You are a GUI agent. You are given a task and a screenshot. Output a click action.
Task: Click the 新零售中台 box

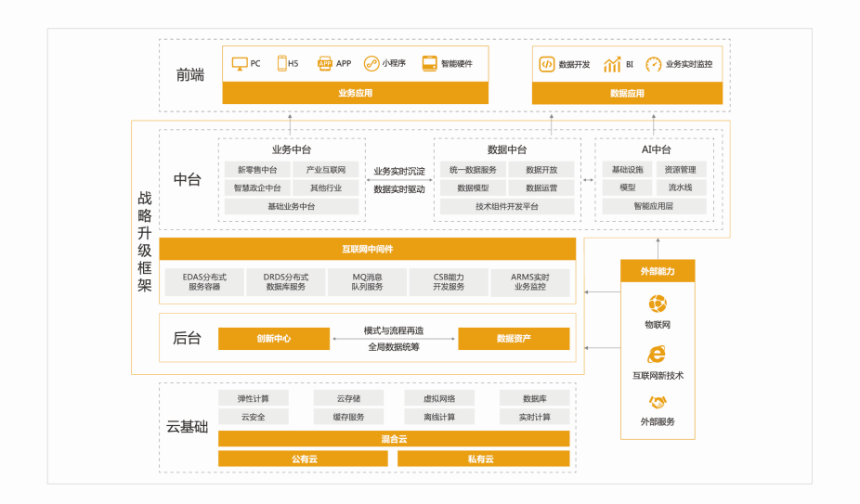point(256,170)
